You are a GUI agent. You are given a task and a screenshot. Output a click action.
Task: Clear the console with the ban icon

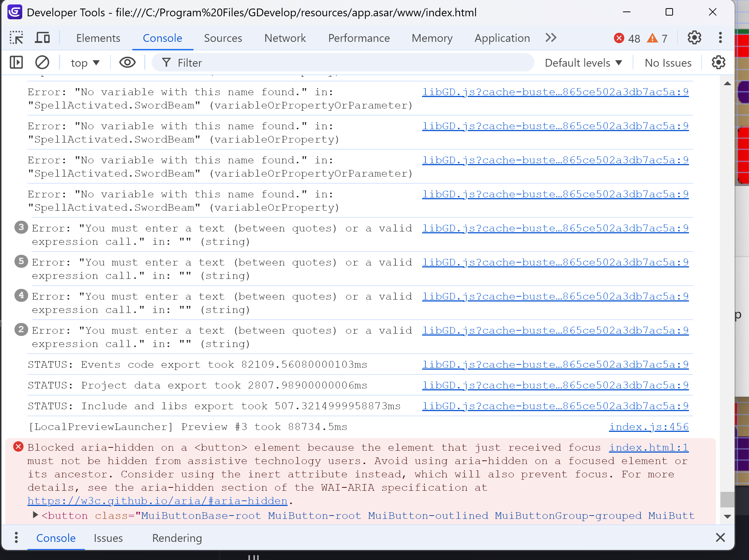click(42, 63)
